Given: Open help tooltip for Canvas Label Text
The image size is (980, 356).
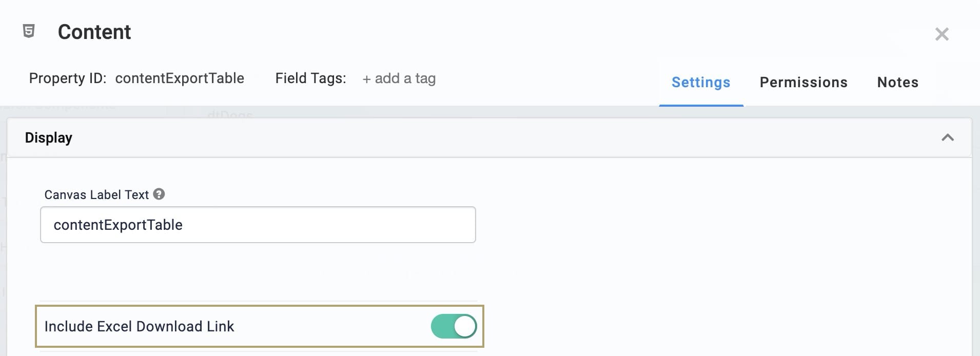Looking at the screenshot, I should click(159, 194).
